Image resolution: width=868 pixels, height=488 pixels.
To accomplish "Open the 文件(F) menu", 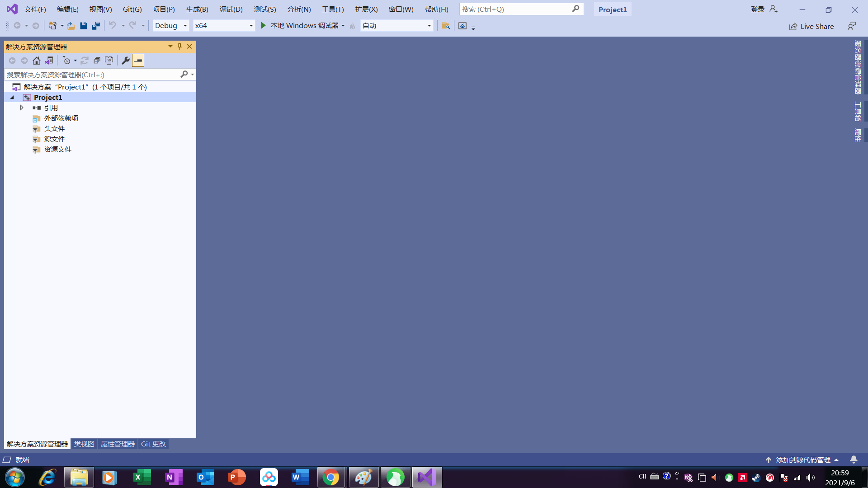I will tap(35, 9).
